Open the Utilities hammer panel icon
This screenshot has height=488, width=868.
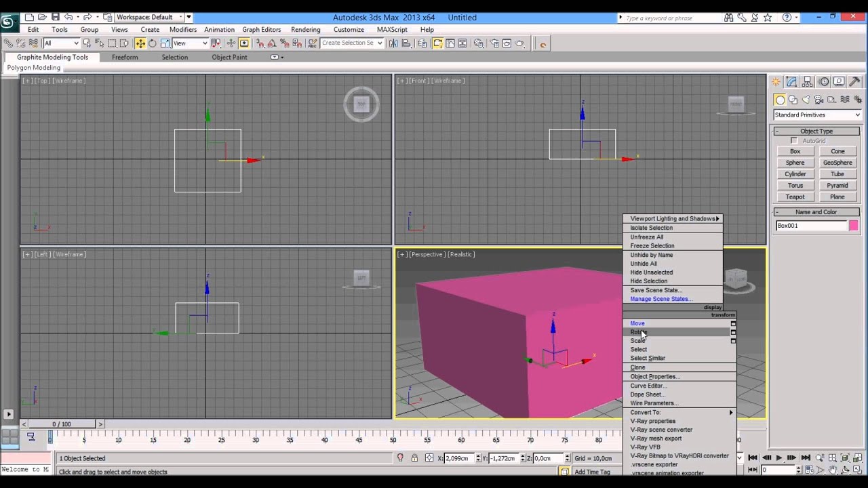point(854,81)
